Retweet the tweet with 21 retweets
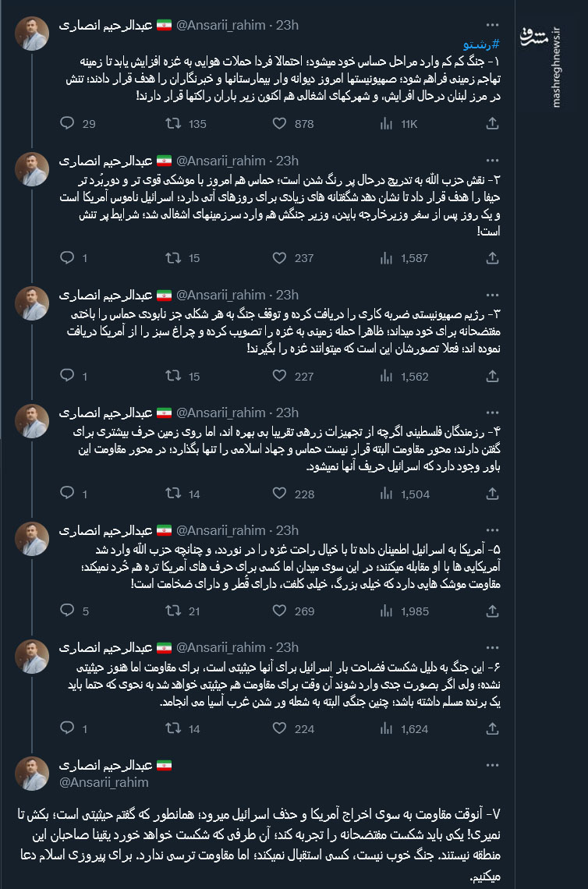The height and width of the screenshot is (889, 588). pos(172,611)
